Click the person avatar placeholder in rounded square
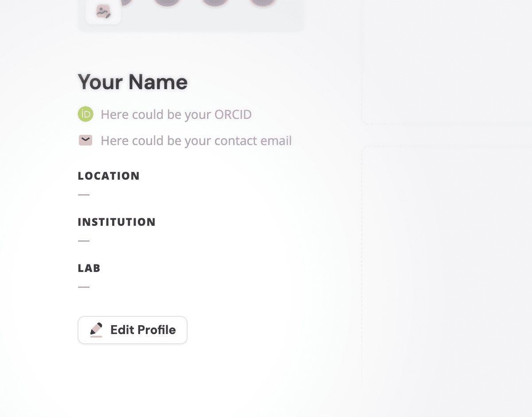This screenshot has height=417, width=532. pyautogui.click(x=104, y=12)
